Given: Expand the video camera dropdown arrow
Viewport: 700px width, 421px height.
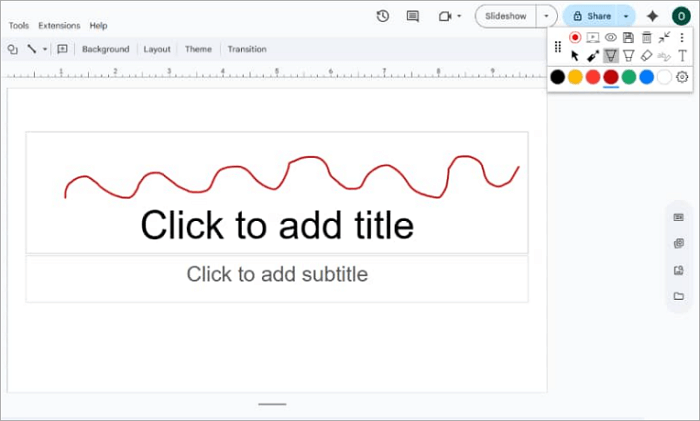Looking at the screenshot, I should tap(459, 17).
